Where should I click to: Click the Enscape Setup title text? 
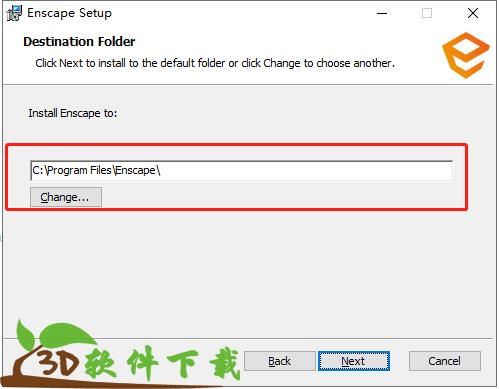click(x=69, y=13)
